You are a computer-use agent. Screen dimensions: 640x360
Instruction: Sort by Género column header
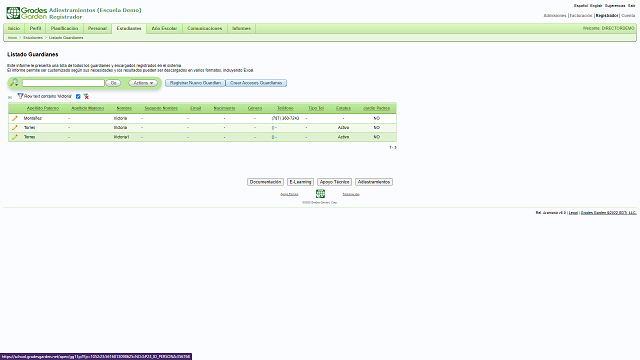tap(255, 108)
